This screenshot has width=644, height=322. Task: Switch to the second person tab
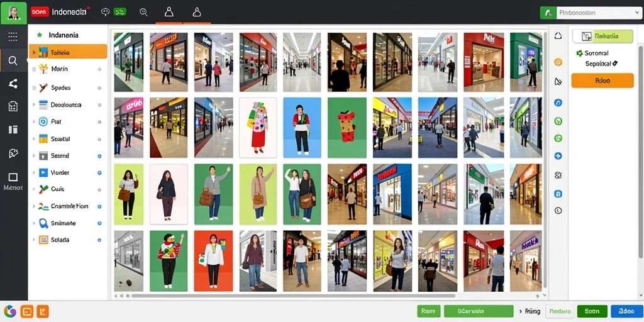197,13
